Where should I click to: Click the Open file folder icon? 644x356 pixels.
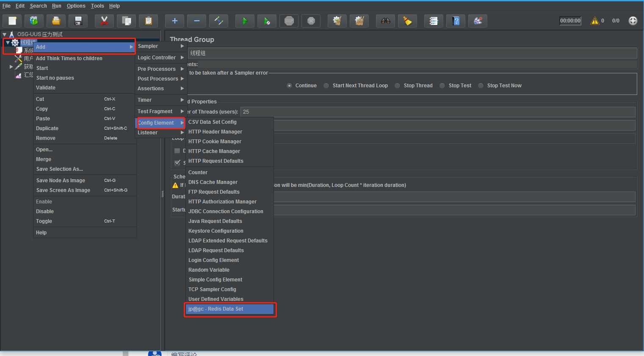pyautogui.click(x=56, y=21)
